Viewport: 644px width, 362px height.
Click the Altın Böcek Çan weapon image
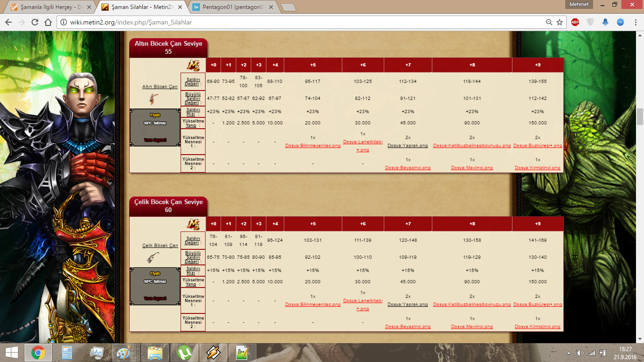[153, 99]
